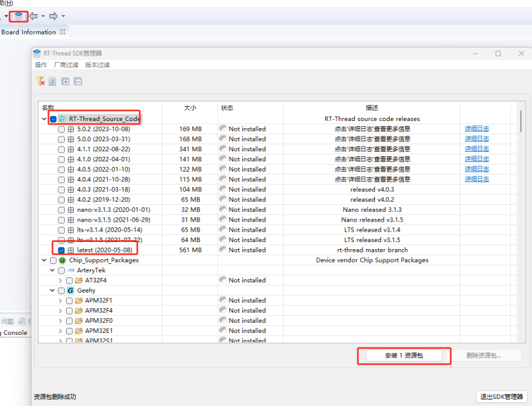Close the Board Information tab
532x406 pixels.
(x=62, y=32)
